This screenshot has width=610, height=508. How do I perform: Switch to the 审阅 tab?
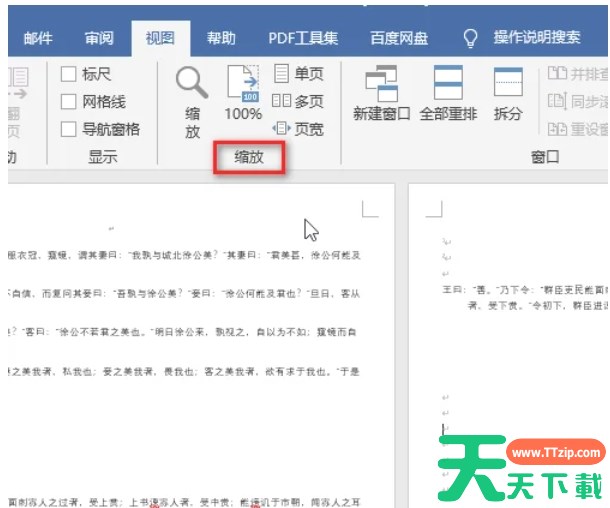click(x=99, y=38)
